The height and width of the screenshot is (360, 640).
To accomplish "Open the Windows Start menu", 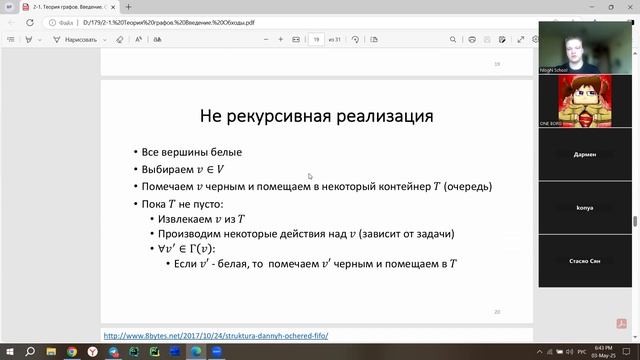I will 9,351.
